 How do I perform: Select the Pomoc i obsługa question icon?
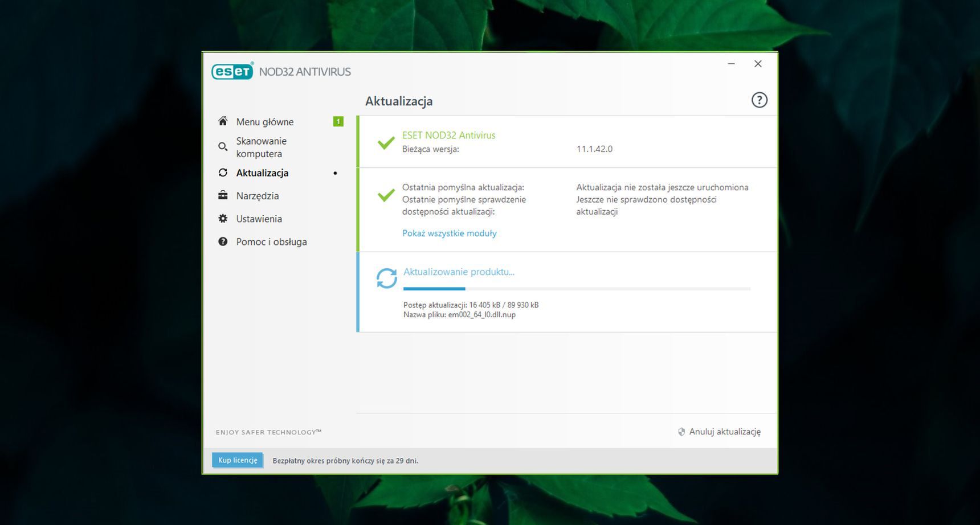[223, 241]
